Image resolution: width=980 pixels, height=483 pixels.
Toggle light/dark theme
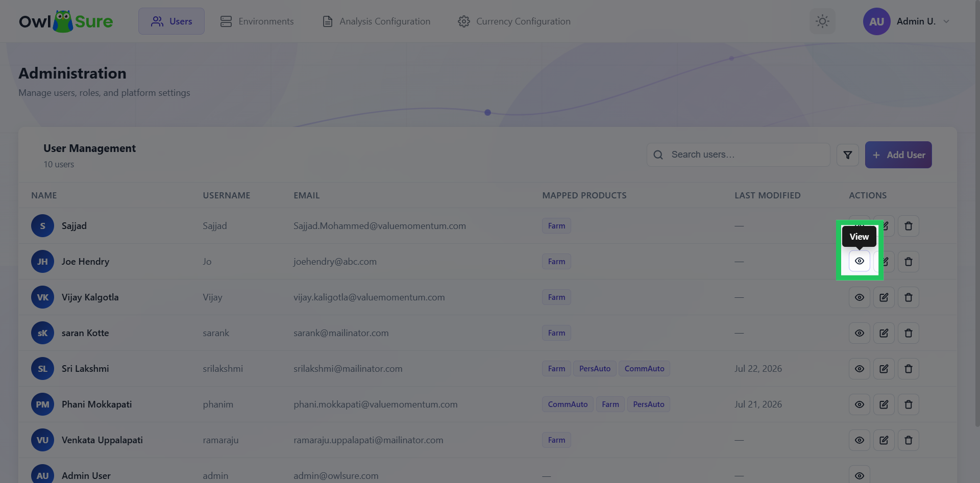[822, 21]
